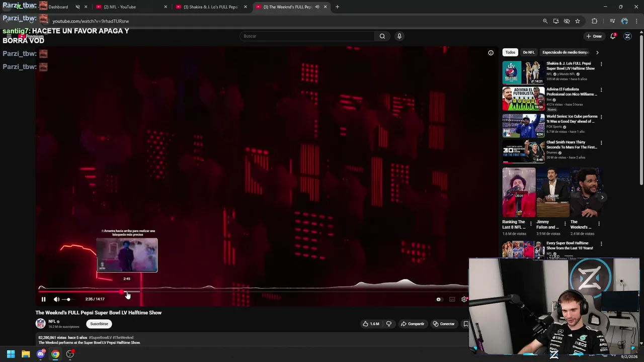
Task: Open a new browser tab with plus
Action: 337,7
